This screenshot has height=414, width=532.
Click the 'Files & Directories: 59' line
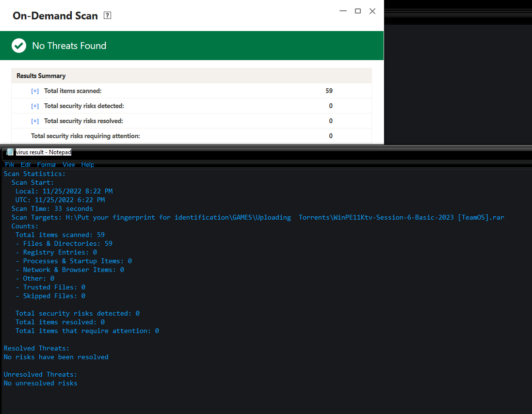pyautogui.click(x=64, y=243)
